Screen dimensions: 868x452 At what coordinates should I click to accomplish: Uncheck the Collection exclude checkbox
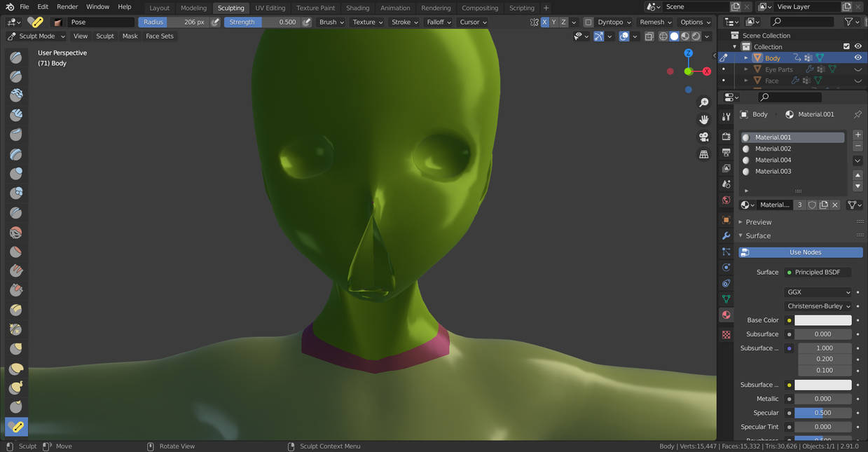pyautogui.click(x=846, y=47)
